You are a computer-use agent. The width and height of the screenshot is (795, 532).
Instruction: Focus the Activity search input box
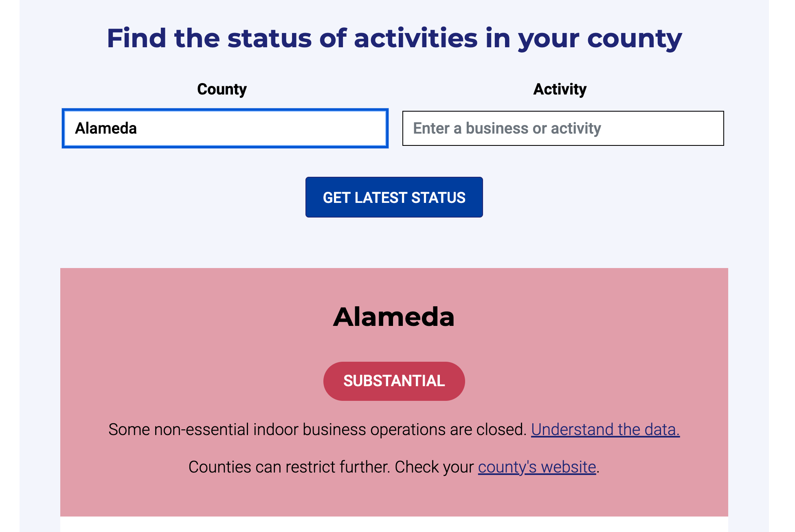563,128
